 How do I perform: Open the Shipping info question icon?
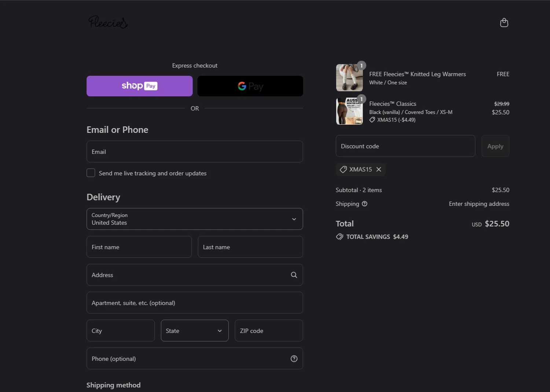(364, 204)
